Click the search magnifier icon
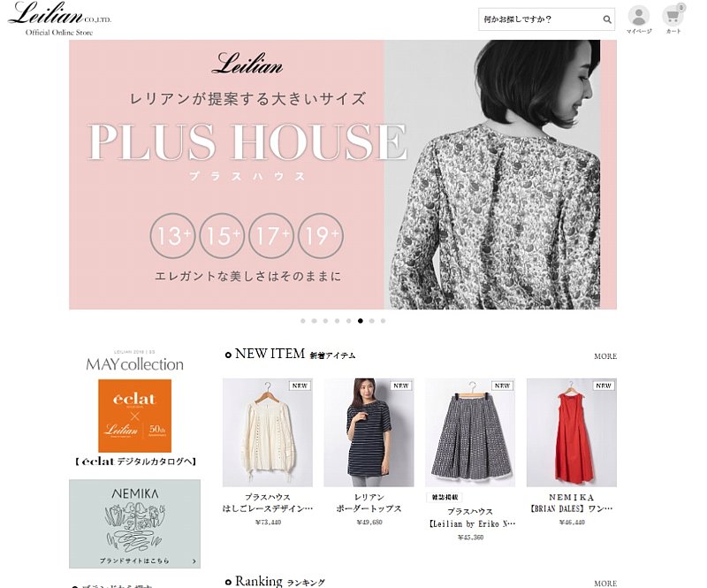The image size is (707, 588). tap(607, 19)
